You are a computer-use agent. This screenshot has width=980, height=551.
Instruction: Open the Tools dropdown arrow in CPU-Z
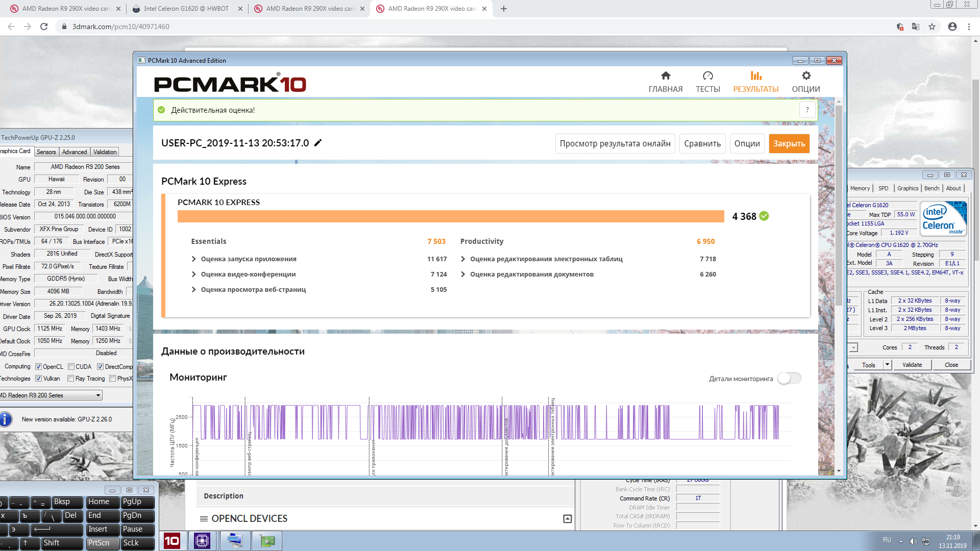click(x=887, y=365)
